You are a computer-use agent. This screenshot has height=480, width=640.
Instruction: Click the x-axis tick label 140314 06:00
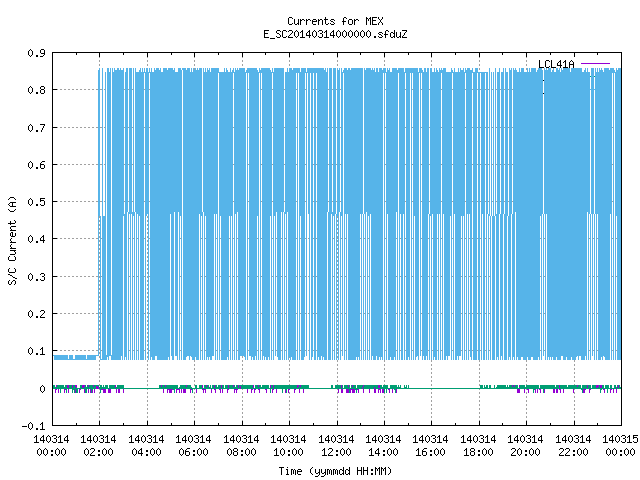point(193,446)
